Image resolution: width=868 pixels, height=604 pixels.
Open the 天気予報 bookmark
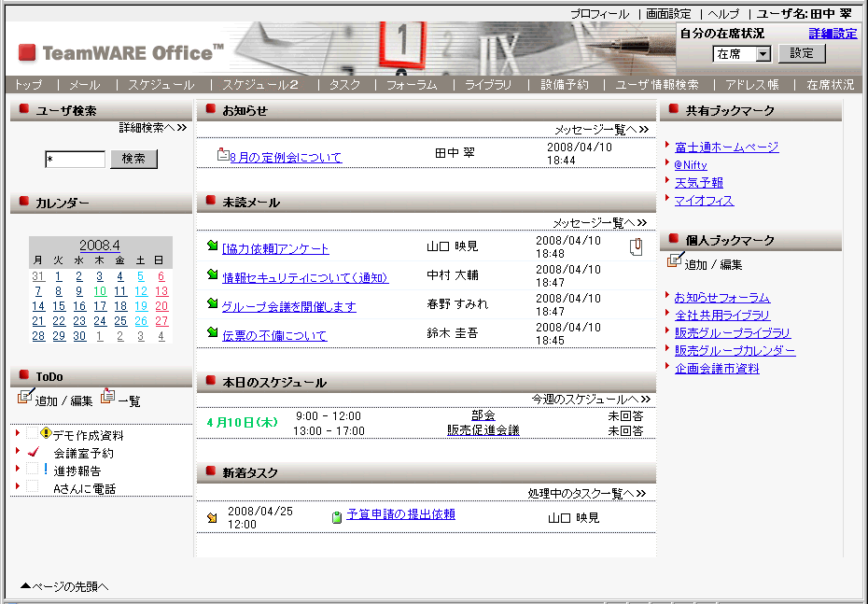[x=699, y=183]
